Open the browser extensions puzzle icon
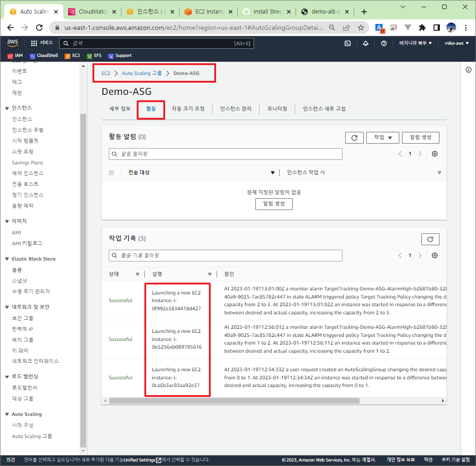Image resolution: width=476 pixels, height=466 pixels. pyautogui.click(x=422, y=28)
